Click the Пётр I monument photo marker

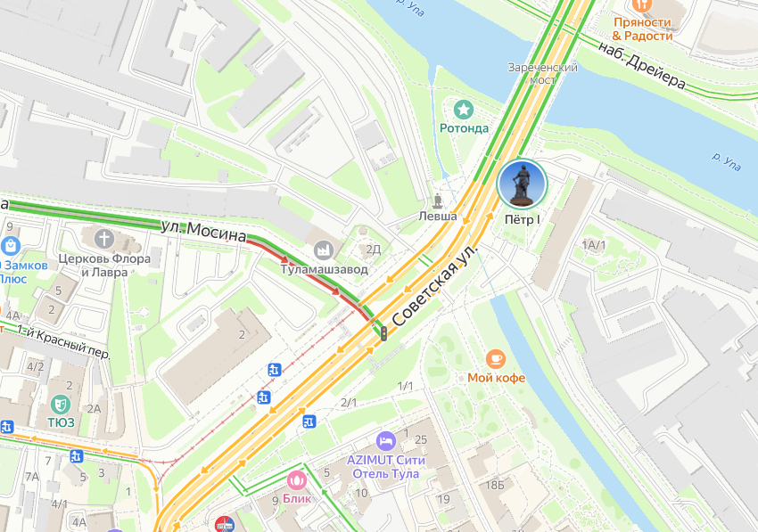[x=522, y=184]
